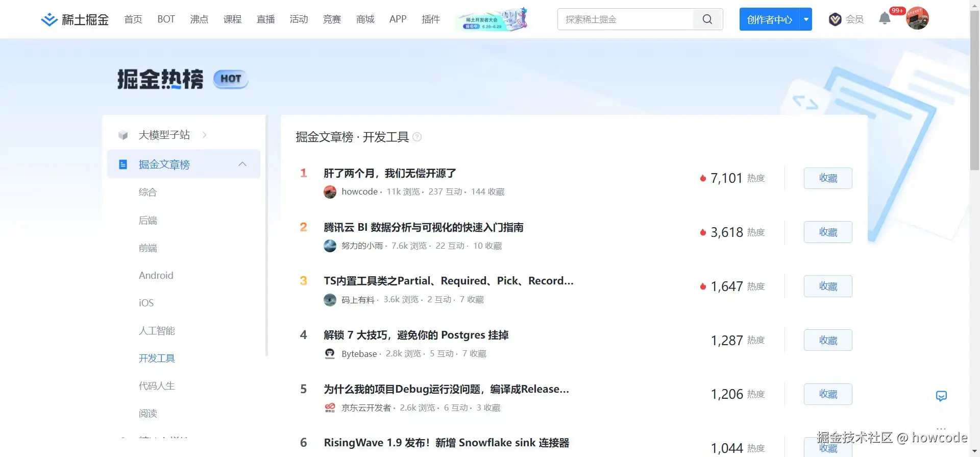The width and height of the screenshot is (980, 457).
Task: Open article 解锁 7 大技巧，避免你的 Postgres 挂掉
Action: (416, 335)
